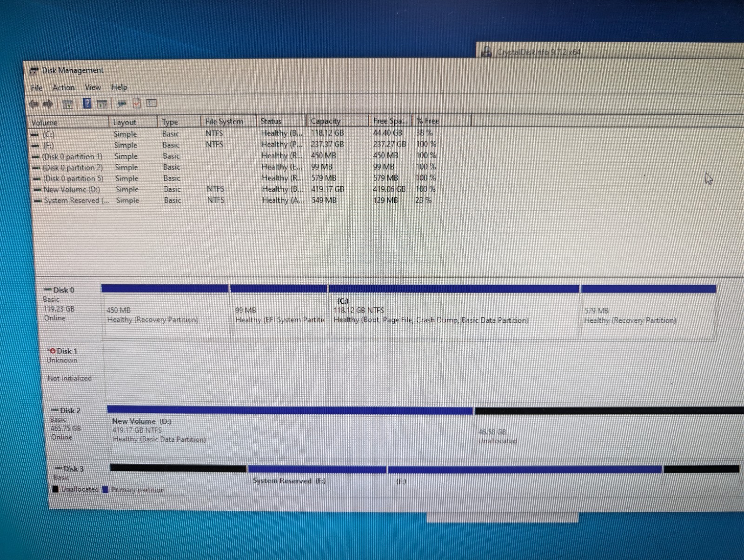Open the blue Help question-mark icon
The width and height of the screenshot is (744, 560).
(x=87, y=103)
